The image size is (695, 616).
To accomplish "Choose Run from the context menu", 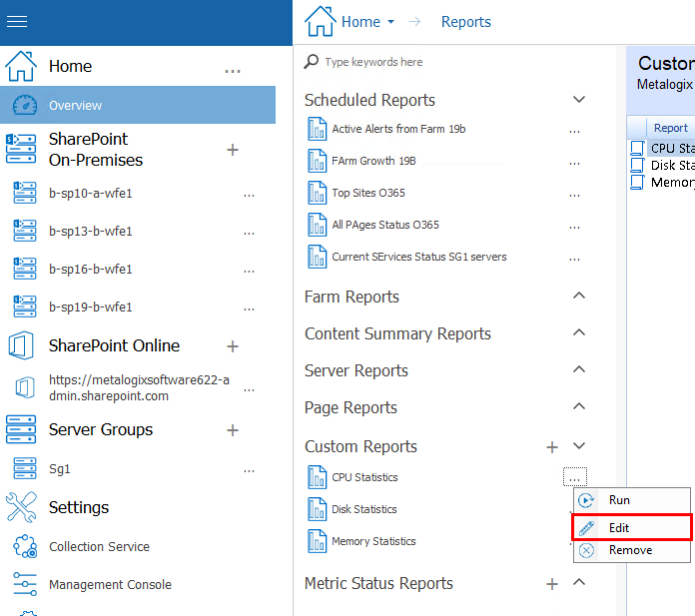I will (x=619, y=500).
